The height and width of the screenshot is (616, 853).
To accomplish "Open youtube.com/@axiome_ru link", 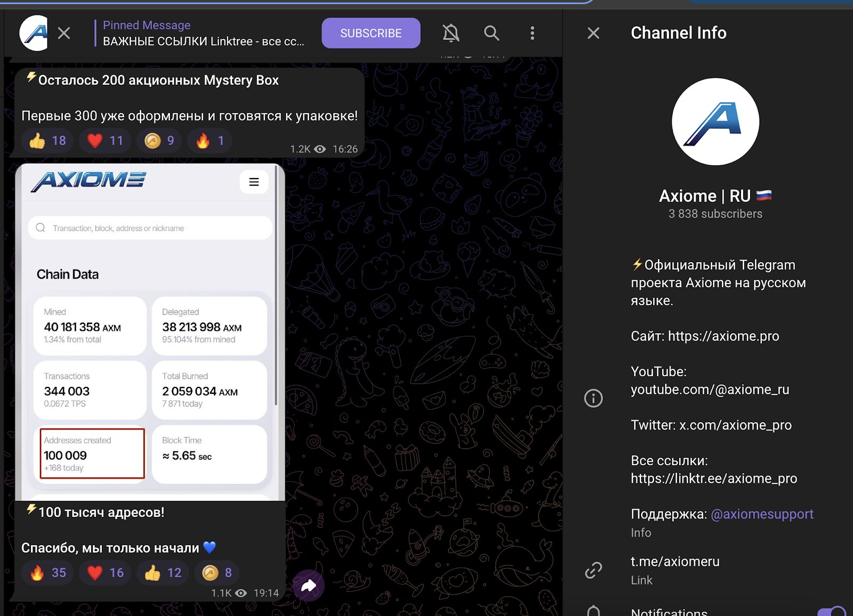I will pyautogui.click(x=710, y=390).
